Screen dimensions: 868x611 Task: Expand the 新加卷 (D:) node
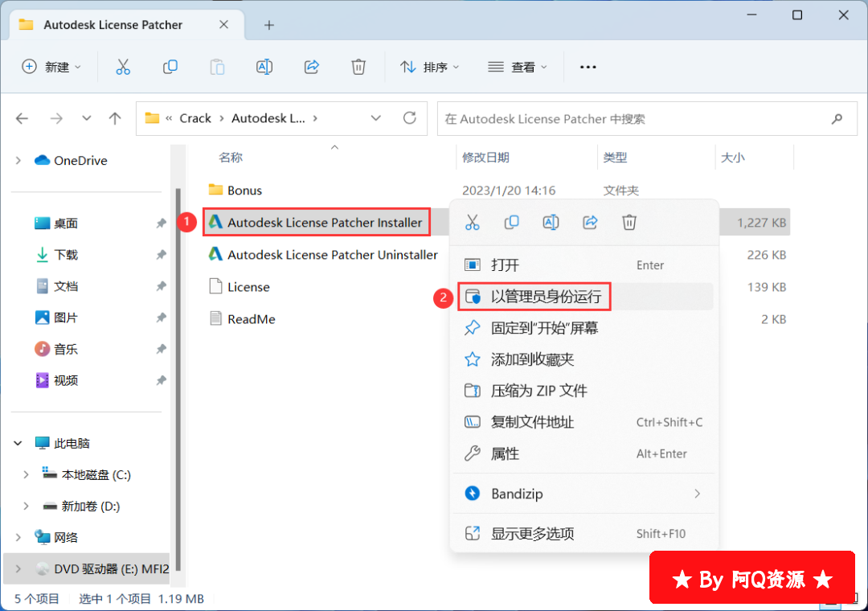point(26,506)
